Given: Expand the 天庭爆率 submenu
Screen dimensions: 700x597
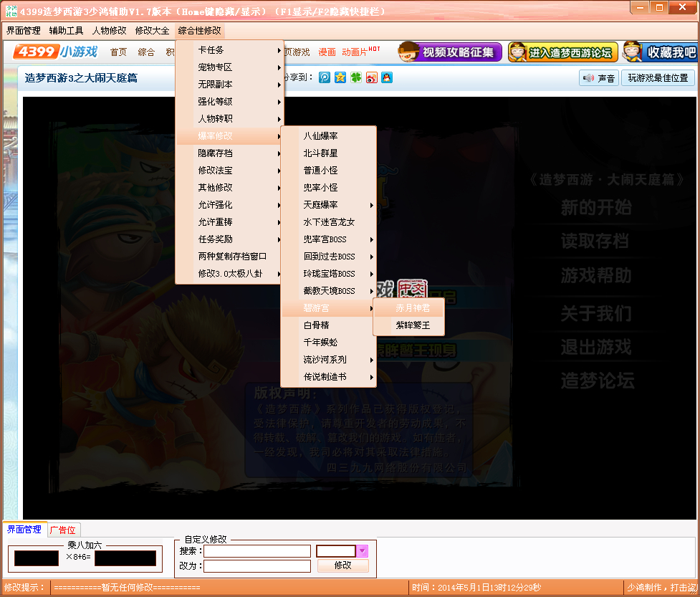Looking at the screenshot, I should (x=328, y=205).
